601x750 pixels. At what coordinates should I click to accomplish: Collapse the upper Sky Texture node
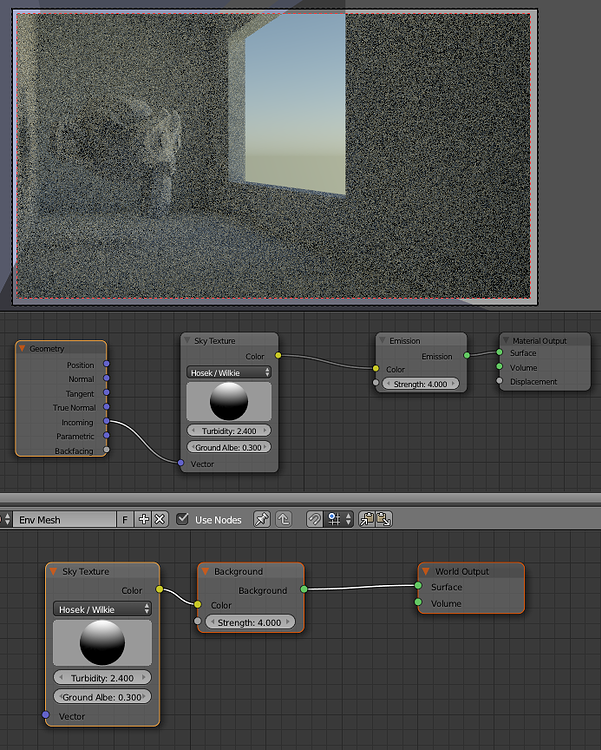[x=187, y=341]
